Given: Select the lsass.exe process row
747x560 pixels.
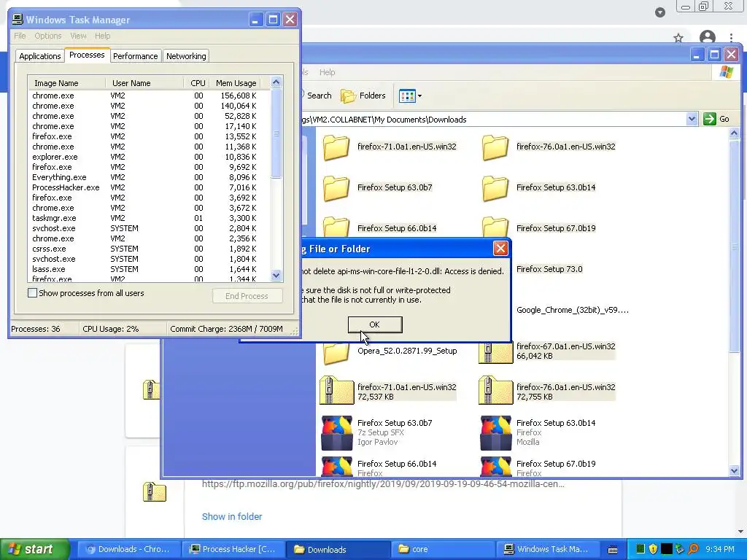Looking at the screenshot, I should point(149,269).
